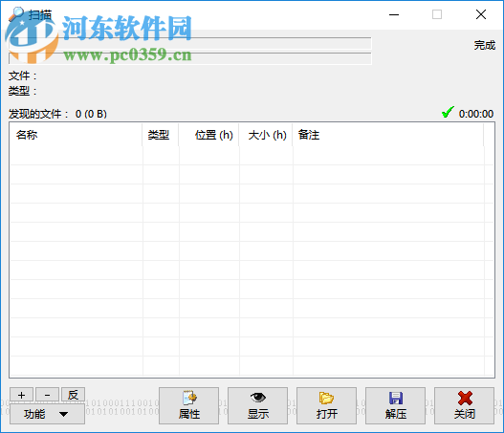Click the 完成 status text

pyautogui.click(x=485, y=45)
